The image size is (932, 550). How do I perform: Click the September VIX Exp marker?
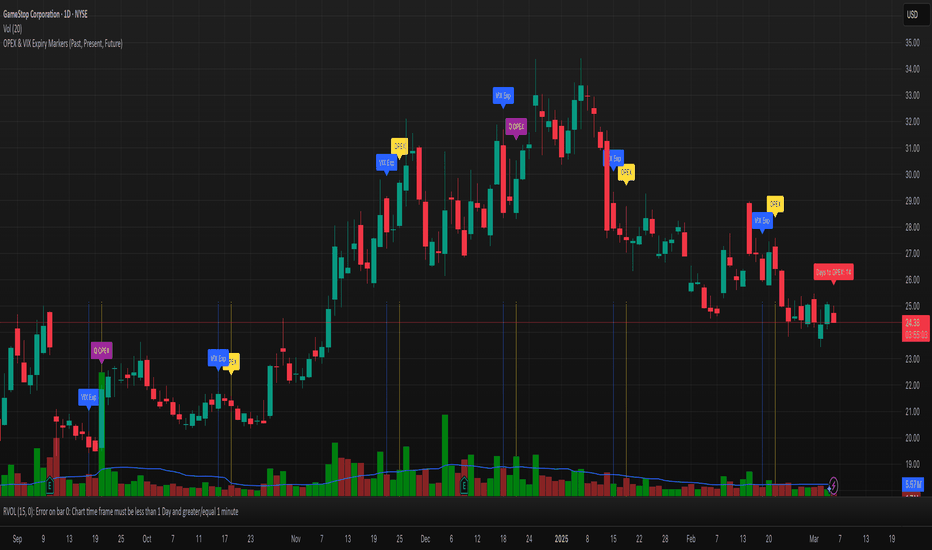[89, 397]
